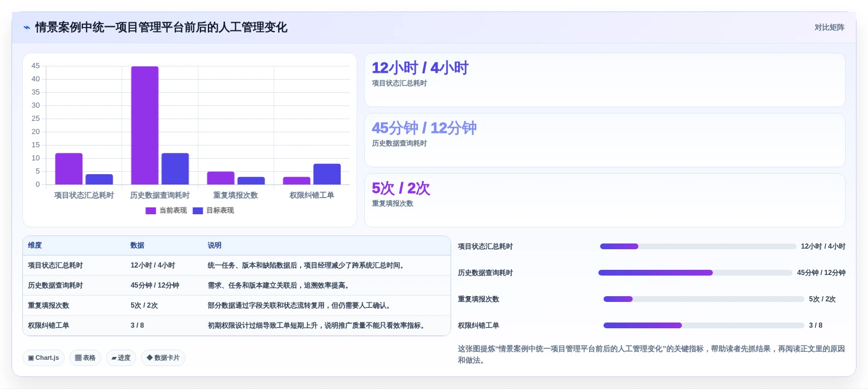Screen dimensions: 868x389
Task: Click table cell 重复填报次数 in third row
Action: (x=49, y=305)
